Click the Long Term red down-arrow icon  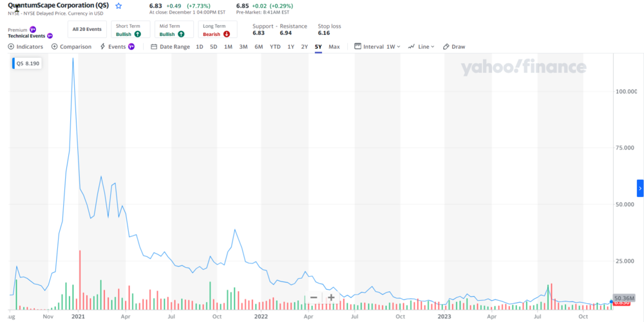[x=227, y=34]
